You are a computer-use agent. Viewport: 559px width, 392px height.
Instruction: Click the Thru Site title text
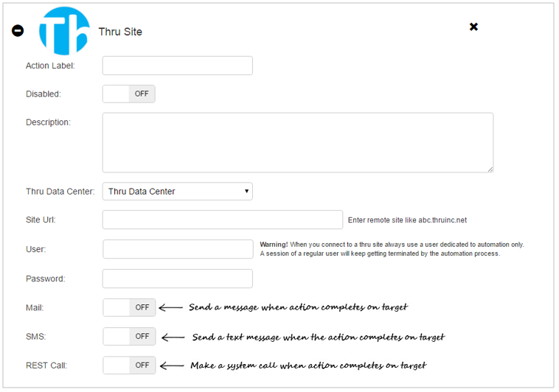tap(120, 32)
